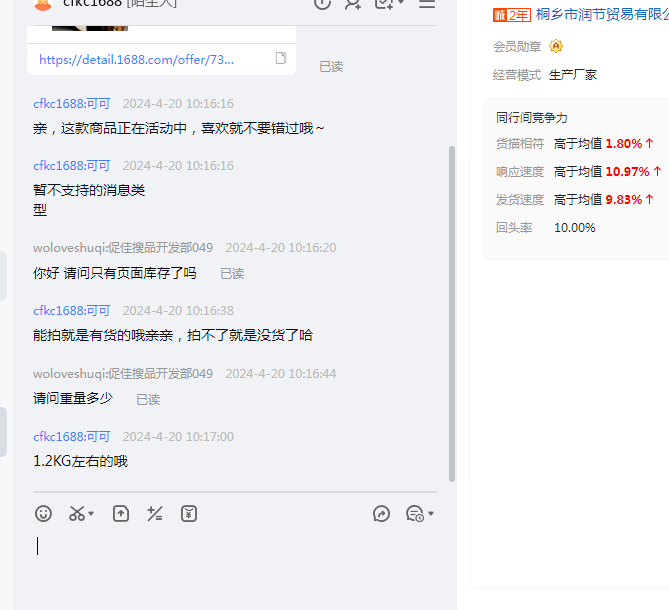This screenshot has height=610, width=669.
Task: Open the chat history clock icon
Action: click(414, 514)
